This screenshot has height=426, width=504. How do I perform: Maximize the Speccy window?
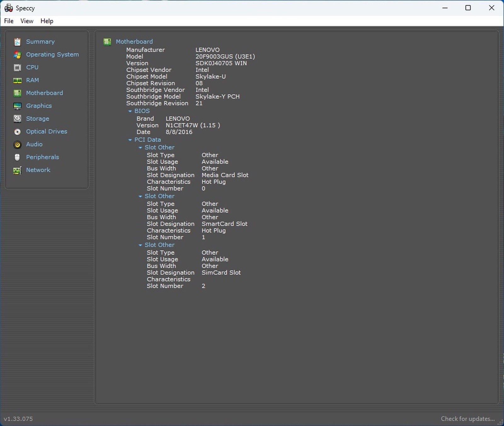tap(468, 8)
